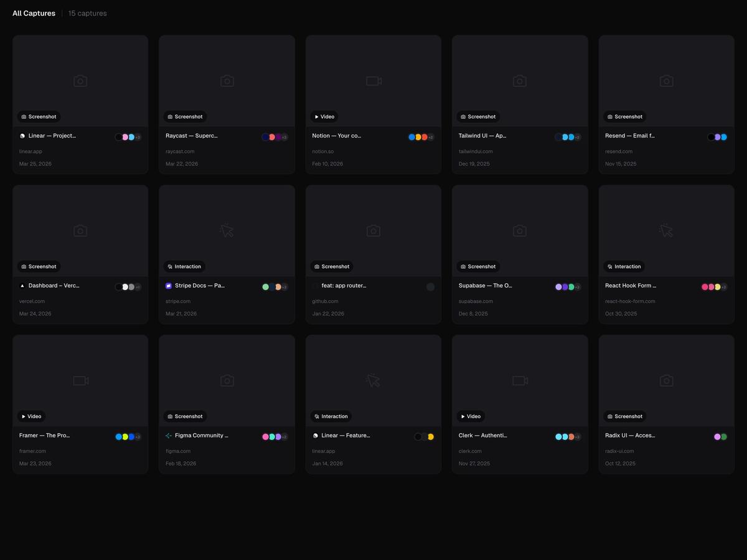Click yellow swatch on Linear — Feature card
The image size is (747, 560).
[431, 437]
